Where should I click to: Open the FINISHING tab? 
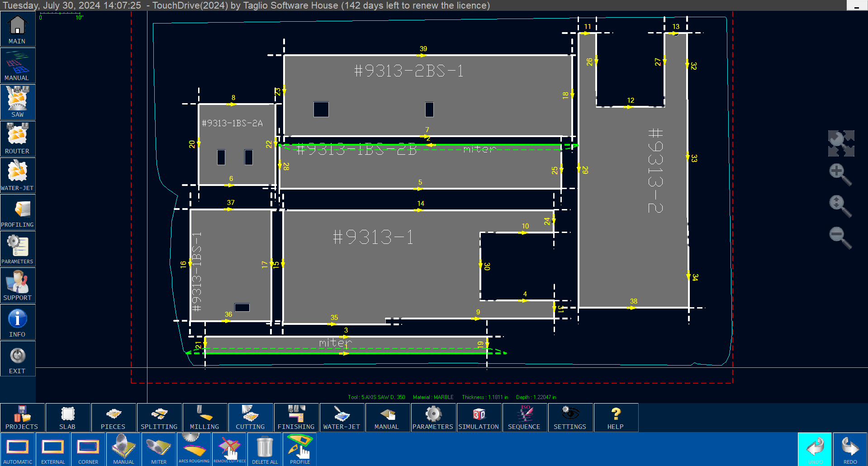point(296,418)
